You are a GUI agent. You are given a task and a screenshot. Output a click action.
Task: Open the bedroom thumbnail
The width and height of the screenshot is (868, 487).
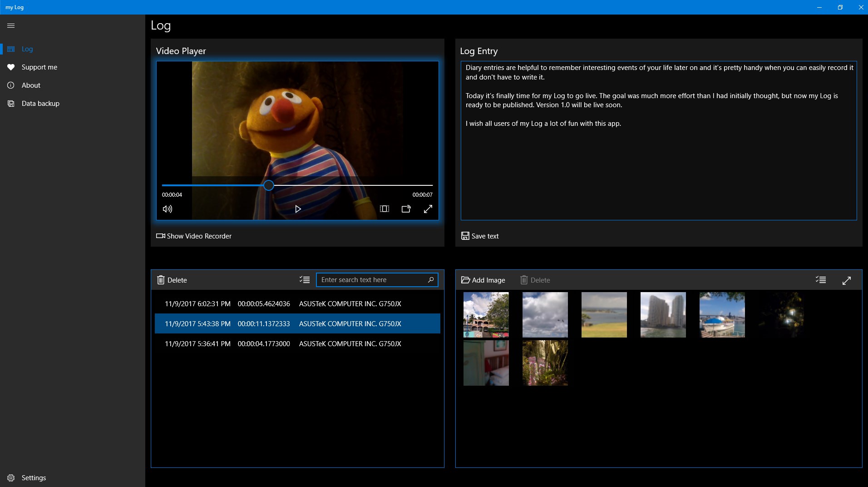(x=486, y=363)
